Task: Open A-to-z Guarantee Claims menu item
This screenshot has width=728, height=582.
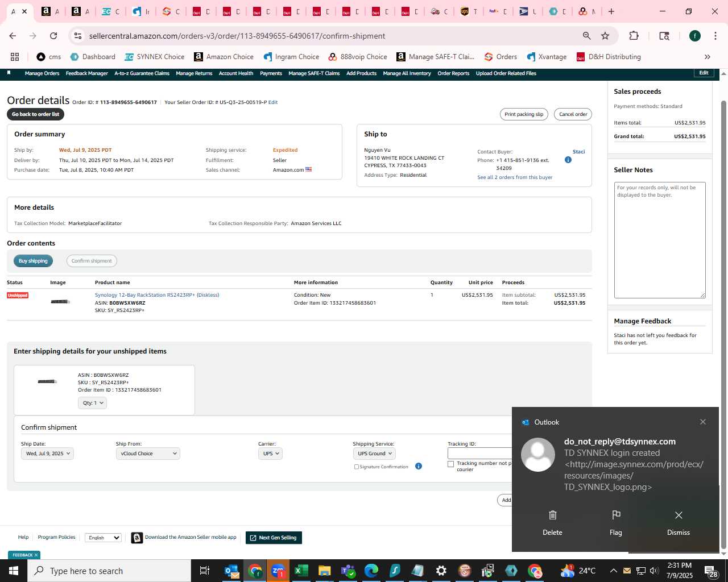Action: pos(142,73)
